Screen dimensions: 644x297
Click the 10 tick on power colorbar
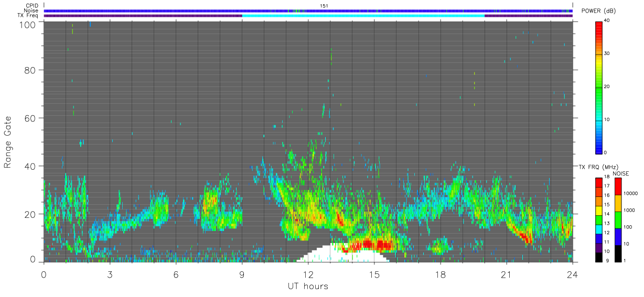pyautogui.click(x=607, y=120)
